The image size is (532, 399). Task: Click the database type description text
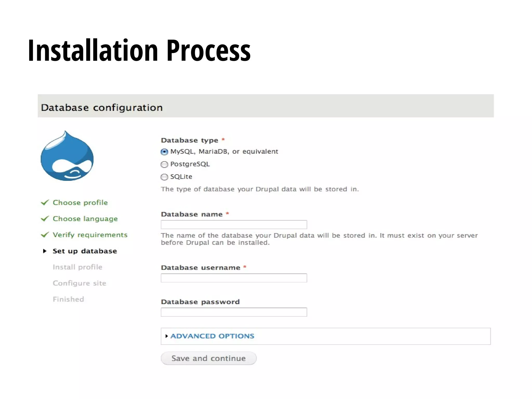click(260, 189)
